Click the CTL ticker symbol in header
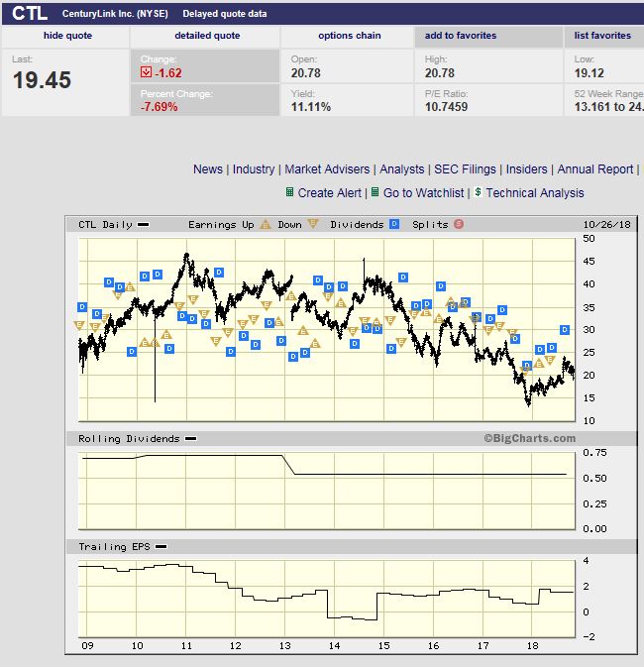The height and width of the screenshot is (667, 644). click(x=30, y=14)
